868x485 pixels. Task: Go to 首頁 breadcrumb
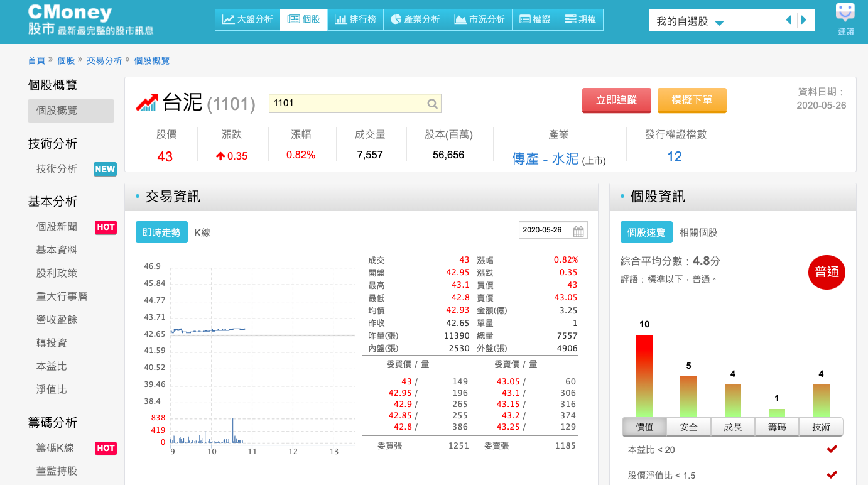36,60
